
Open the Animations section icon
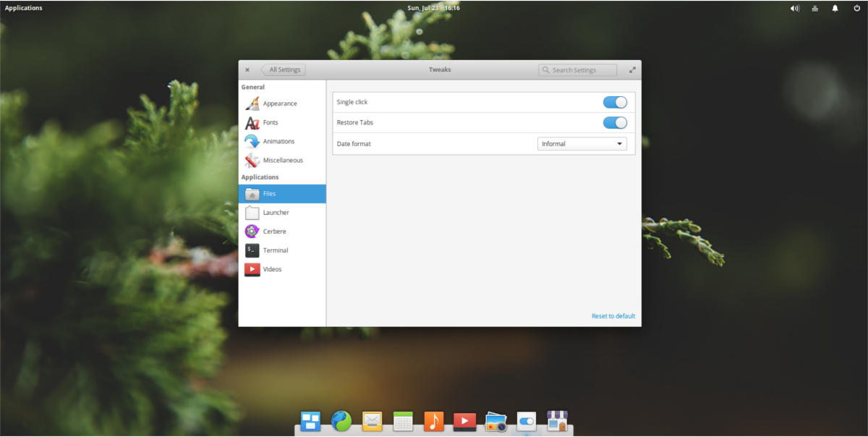click(252, 141)
